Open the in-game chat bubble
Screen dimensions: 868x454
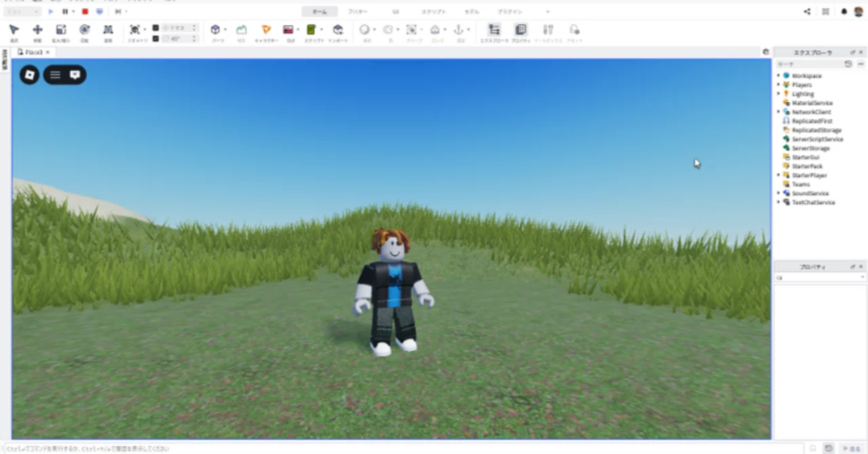click(75, 75)
